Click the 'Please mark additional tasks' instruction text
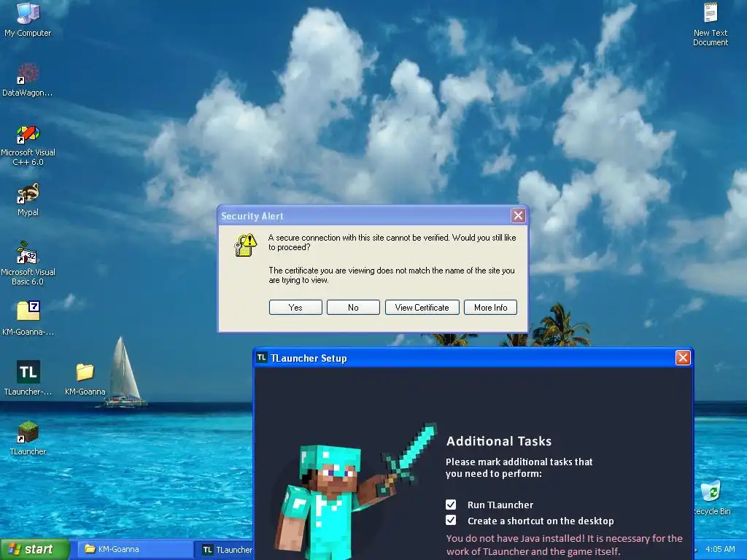Viewport: 747px width, 560px height. tap(519, 467)
